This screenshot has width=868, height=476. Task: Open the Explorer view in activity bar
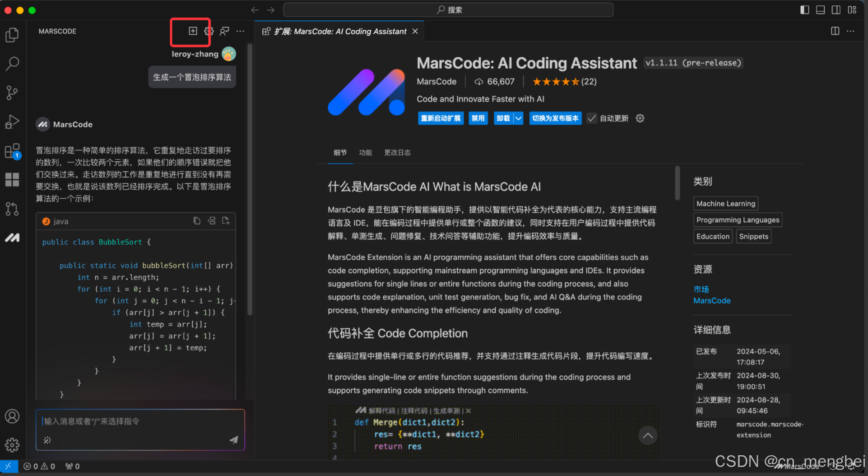click(x=12, y=35)
